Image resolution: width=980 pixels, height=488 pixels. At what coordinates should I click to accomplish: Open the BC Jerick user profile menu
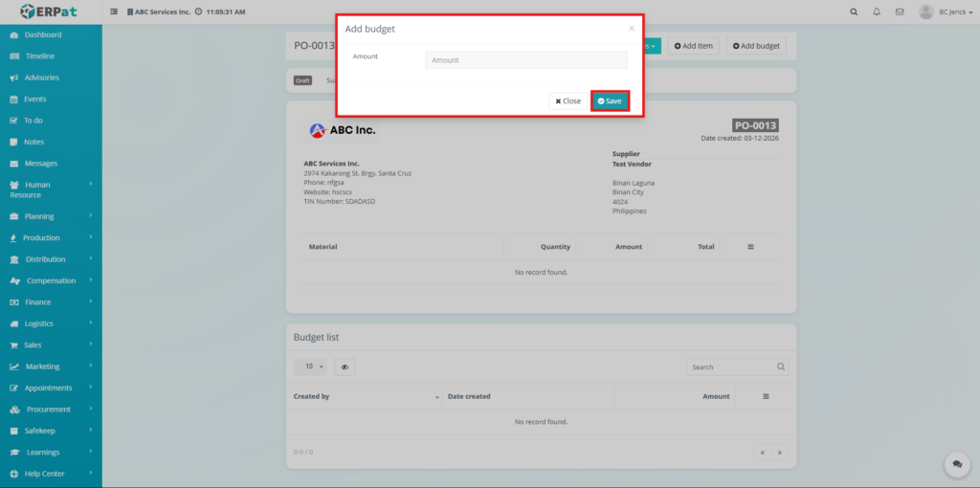click(943, 11)
